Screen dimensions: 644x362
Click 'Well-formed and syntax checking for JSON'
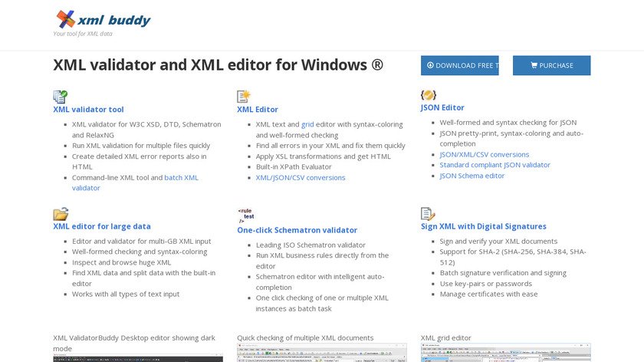pos(508,123)
